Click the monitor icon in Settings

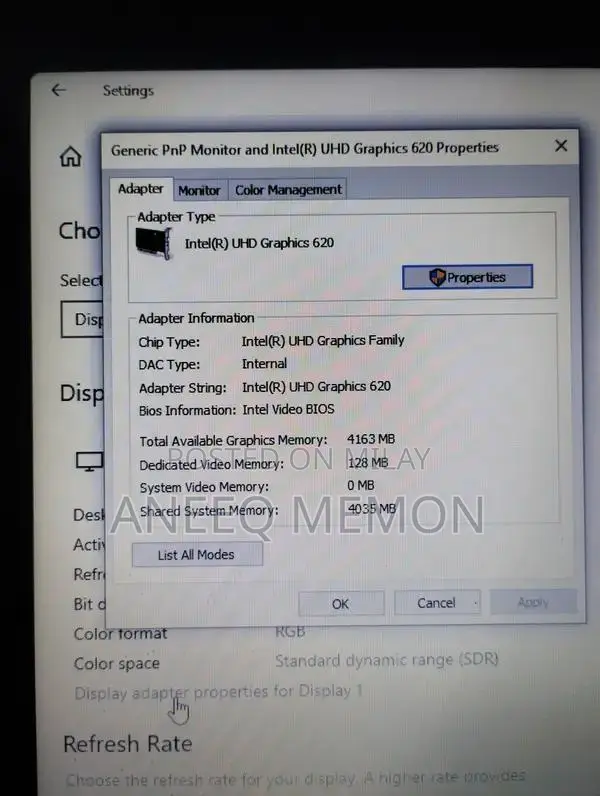[89, 461]
